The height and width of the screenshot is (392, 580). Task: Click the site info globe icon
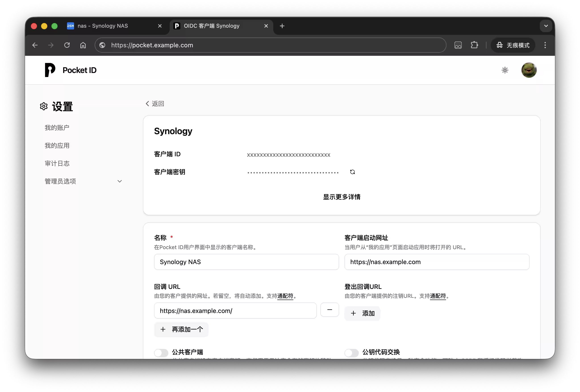pyautogui.click(x=102, y=45)
